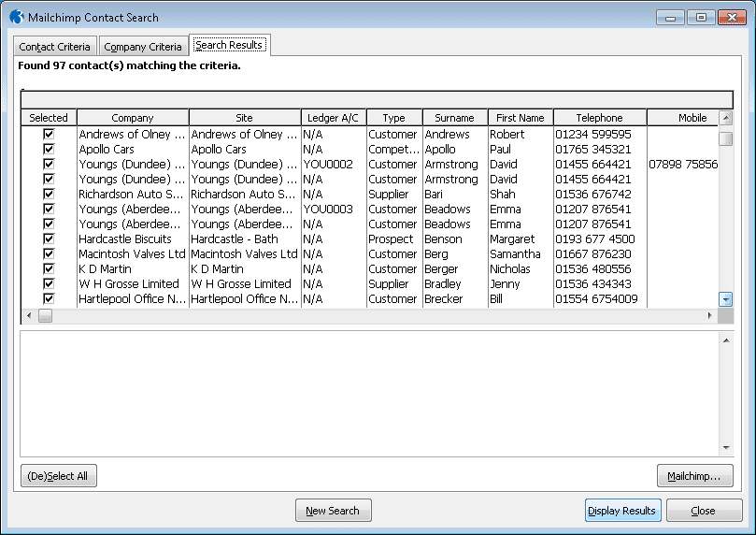Start a New Search
756x535 pixels.
click(x=333, y=511)
